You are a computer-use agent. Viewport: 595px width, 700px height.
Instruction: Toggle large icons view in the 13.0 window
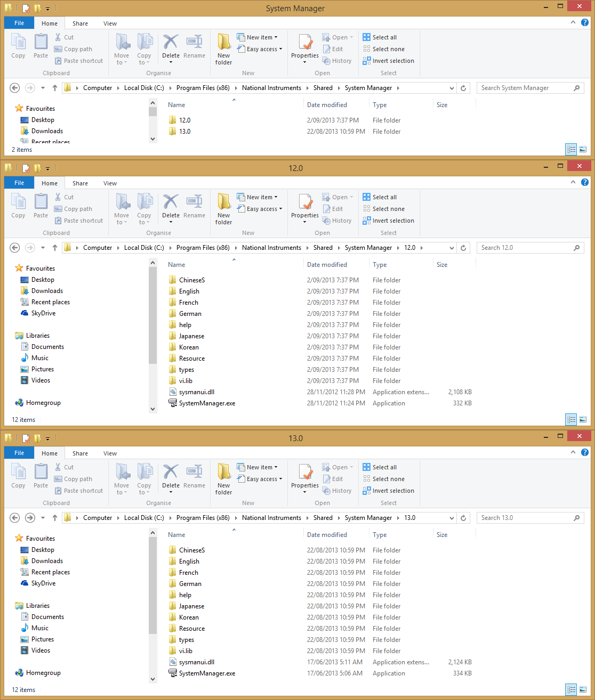(x=583, y=690)
